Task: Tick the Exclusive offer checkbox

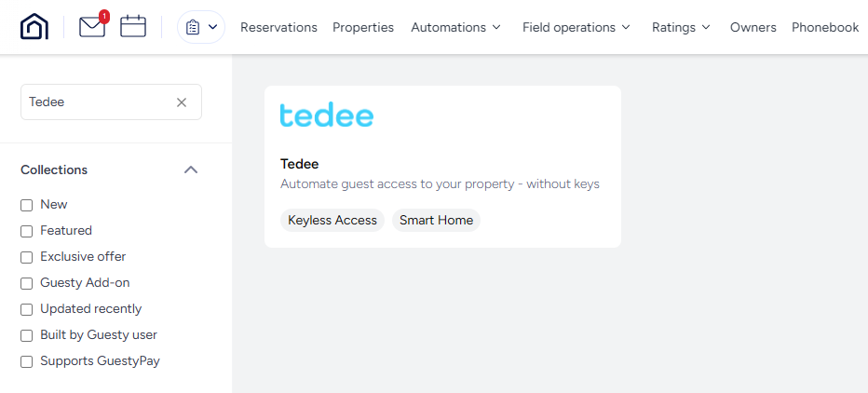Action: point(27,257)
